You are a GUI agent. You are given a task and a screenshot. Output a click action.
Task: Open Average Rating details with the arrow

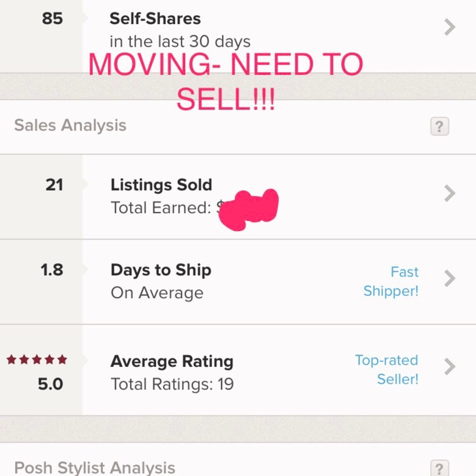point(449,367)
